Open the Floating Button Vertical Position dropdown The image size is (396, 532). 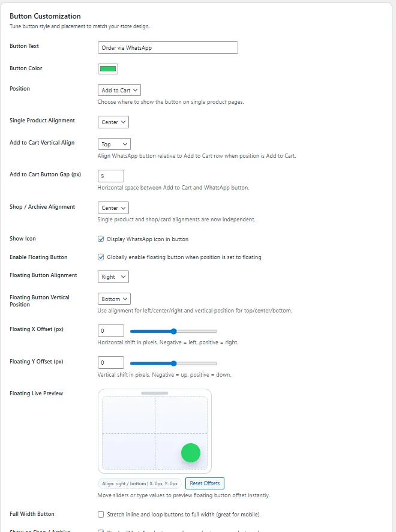(x=114, y=299)
